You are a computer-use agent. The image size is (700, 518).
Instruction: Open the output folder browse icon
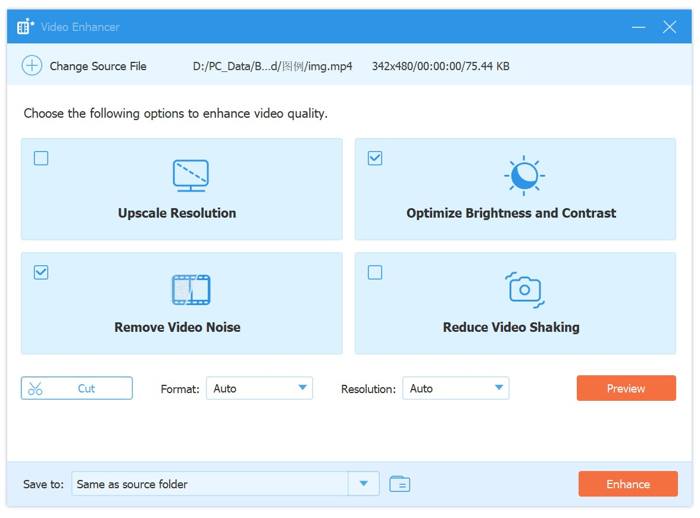click(400, 484)
